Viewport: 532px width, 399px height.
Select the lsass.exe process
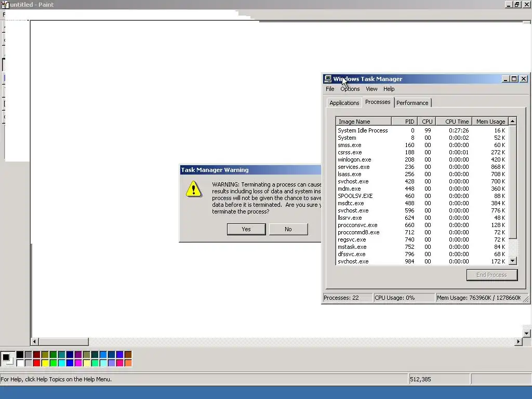[422, 174]
